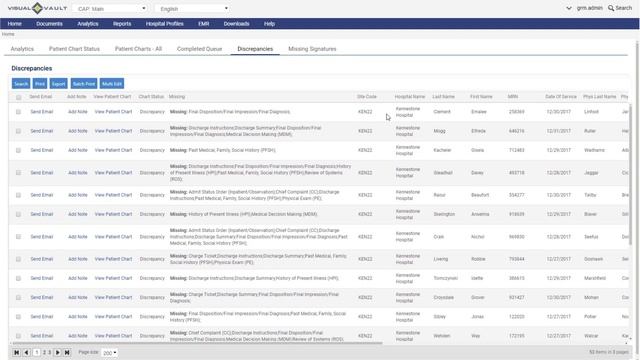This screenshot has width=640, height=360.
Task: Open the Help menu
Action: pyautogui.click(x=269, y=24)
